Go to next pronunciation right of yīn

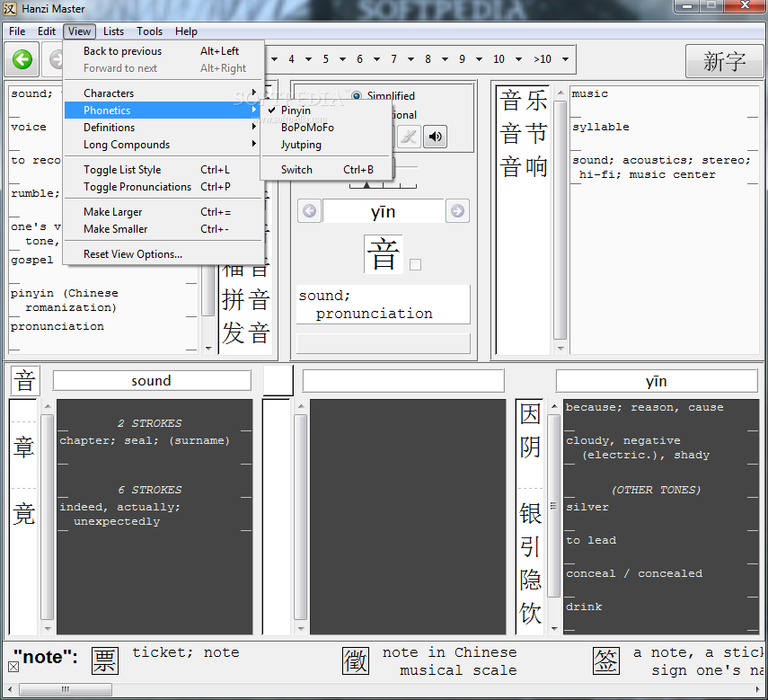click(457, 211)
